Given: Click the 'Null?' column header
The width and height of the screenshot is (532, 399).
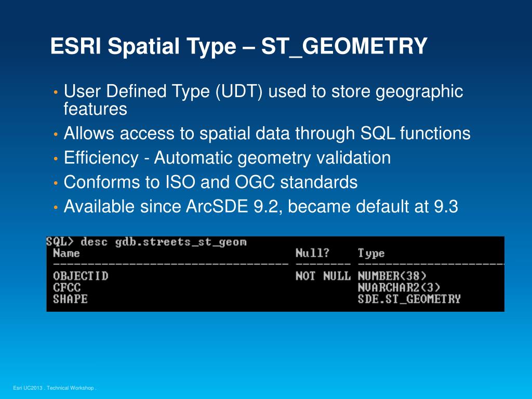Looking at the screenshot, I should pos(312,253).
